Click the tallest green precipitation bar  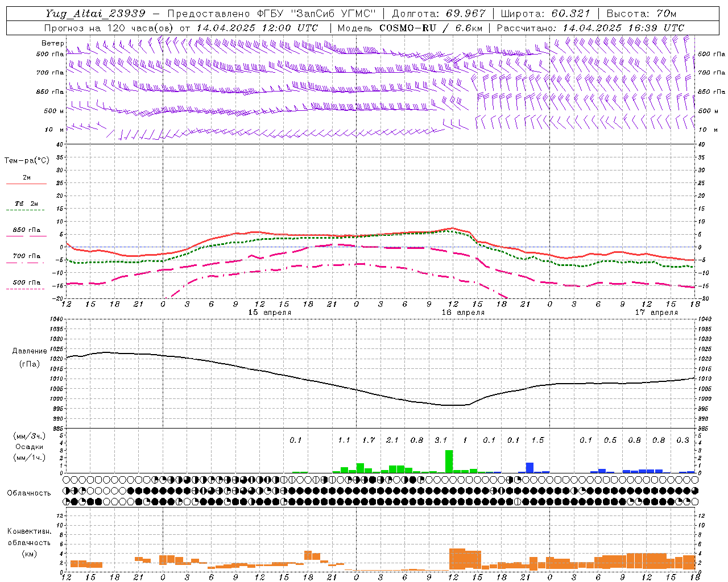449,462
